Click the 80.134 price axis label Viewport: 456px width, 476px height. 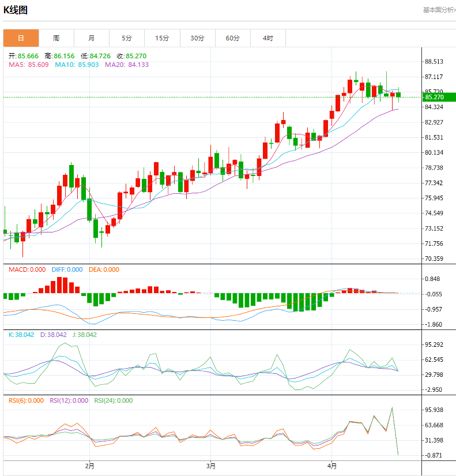pyautogui.click(x=434, y=153)
